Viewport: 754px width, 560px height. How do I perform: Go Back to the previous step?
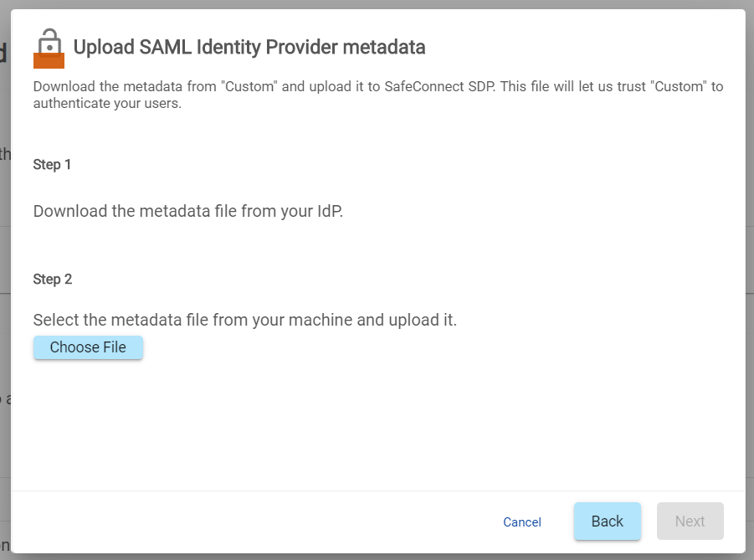coord(607,521)
